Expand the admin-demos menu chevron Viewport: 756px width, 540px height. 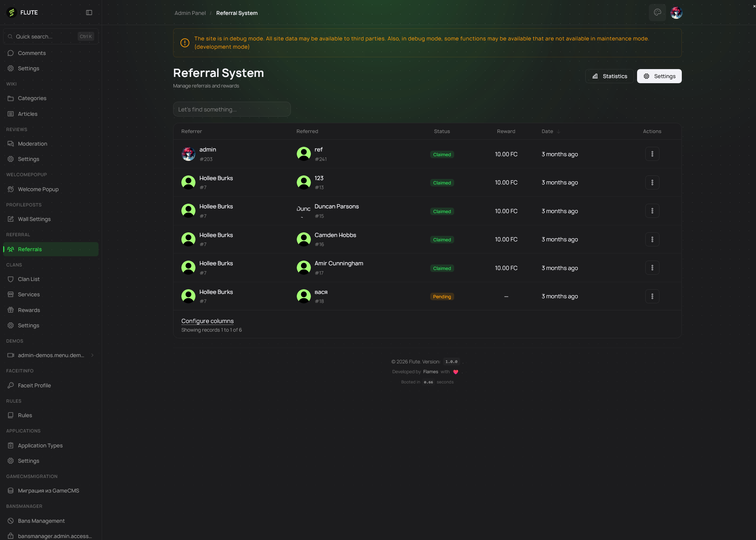pyautogui.click(x=92, y=355)
